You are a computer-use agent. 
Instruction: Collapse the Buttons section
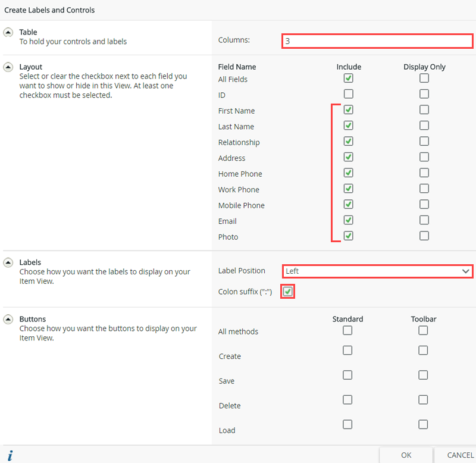(x=7, y=318)
